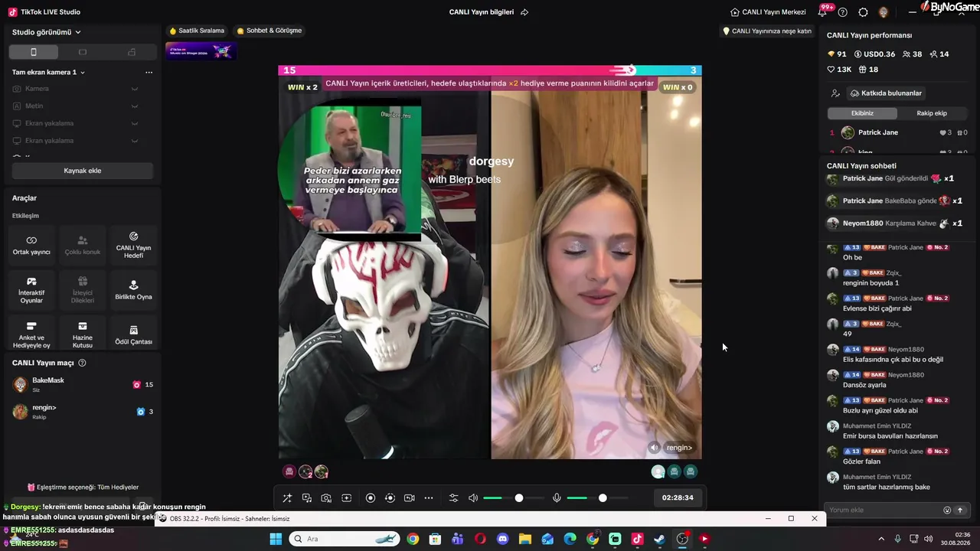This screenshot has width=980, height=551.
Task: Open the Çoklu konuk tool
Action: 83,246
